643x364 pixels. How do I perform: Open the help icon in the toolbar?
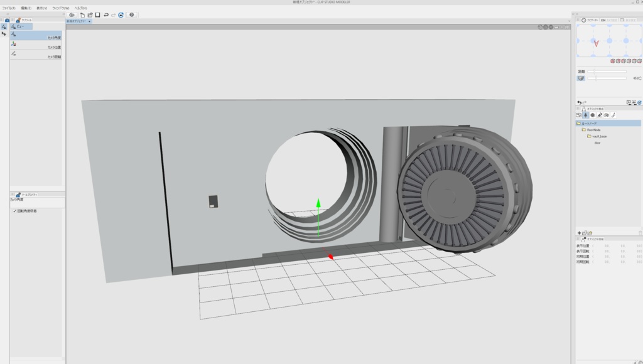[x=131, y=15]
